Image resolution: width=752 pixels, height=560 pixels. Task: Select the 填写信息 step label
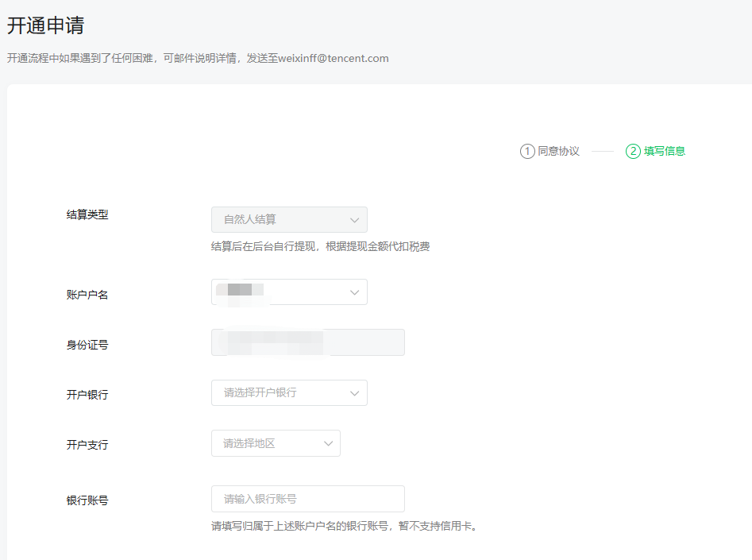pos(665,151)
